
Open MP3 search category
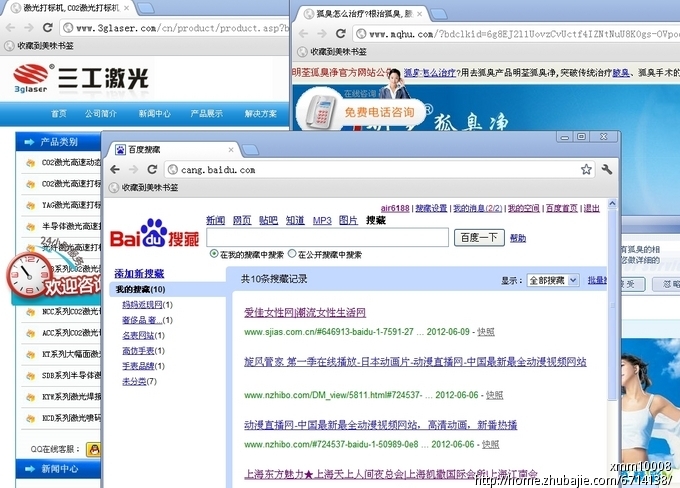click(x=322, y=220)
